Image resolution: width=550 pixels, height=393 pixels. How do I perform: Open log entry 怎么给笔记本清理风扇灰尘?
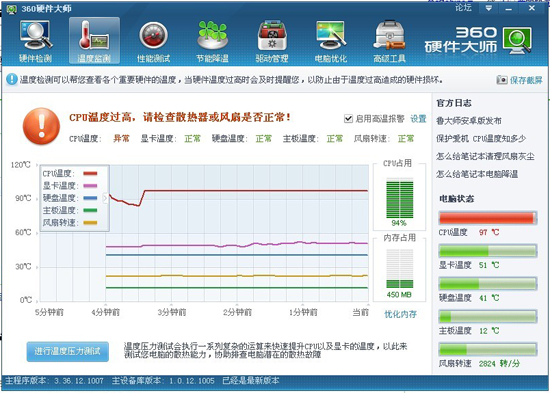[485, 156]
